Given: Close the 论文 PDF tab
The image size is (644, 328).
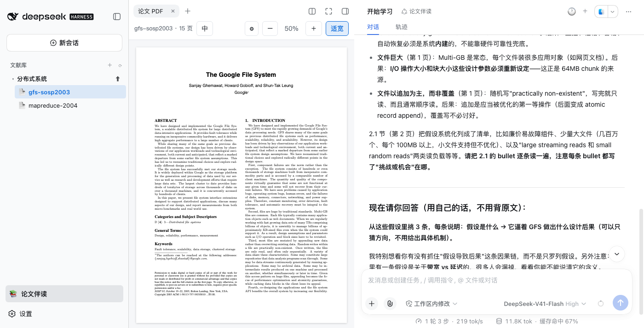Looking at the screenshot, I should click(173, 11).
